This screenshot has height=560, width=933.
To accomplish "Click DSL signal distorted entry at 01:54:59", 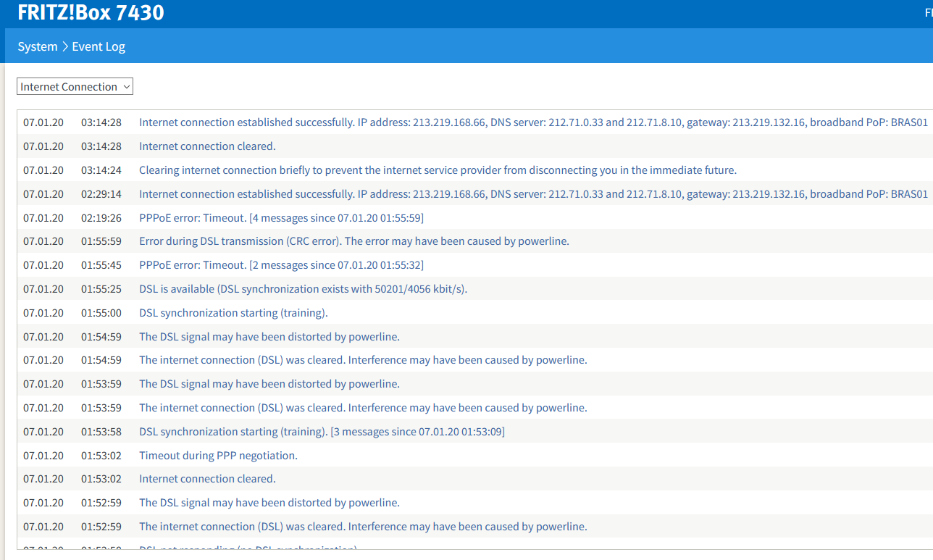I will [x=269, y=337].
